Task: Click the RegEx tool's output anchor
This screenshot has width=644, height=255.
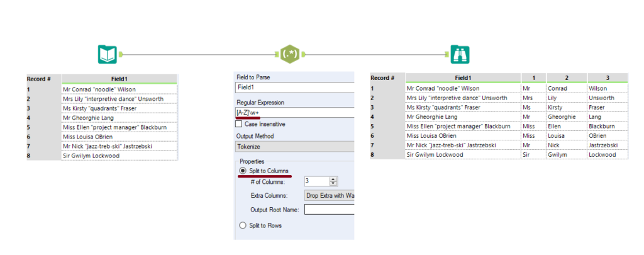Action: [x=303, y=54]
